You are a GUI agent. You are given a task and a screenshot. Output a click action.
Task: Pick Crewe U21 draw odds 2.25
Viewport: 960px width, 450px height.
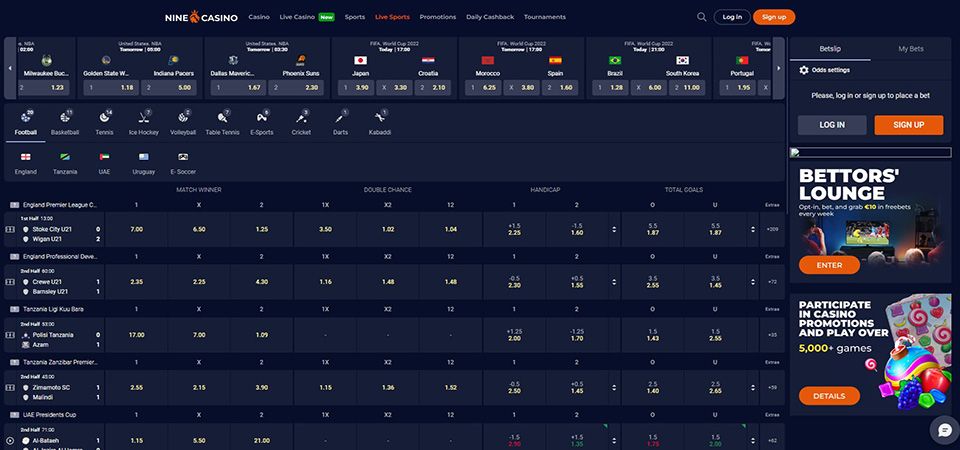(199, 282)
